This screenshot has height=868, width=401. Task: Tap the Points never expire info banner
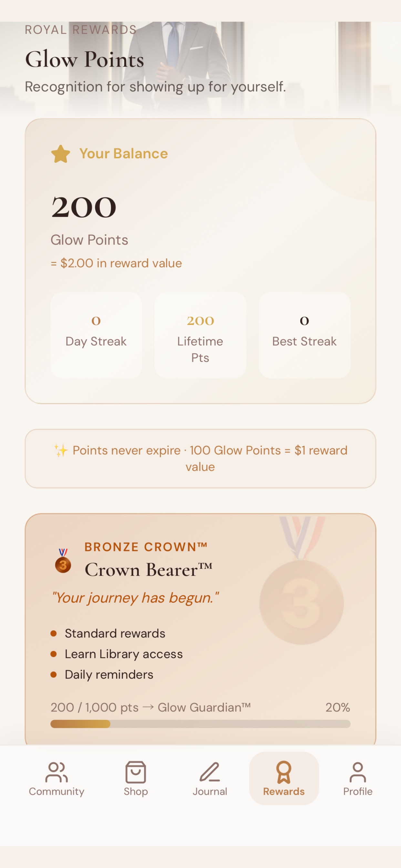pyautogui.click(x=200, y=458)
